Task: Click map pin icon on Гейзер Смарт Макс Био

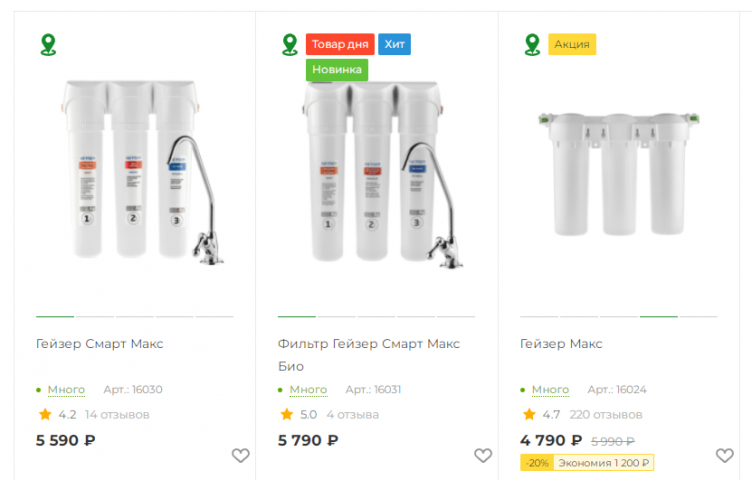Action: click(x=290, y=45)
